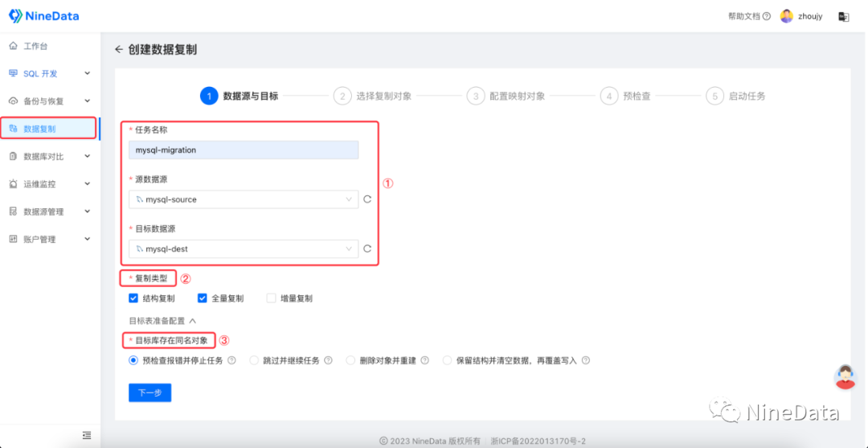The height and width of the screenshot is (448, 868).
Task: Click the 数据库对比 icon
Action: (14, 156)
